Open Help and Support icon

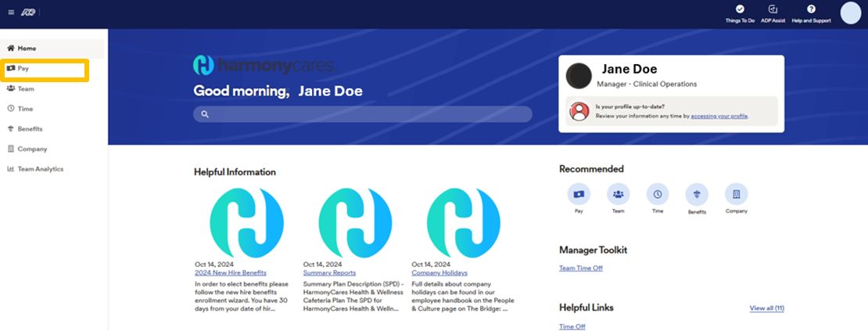point(811,9)
